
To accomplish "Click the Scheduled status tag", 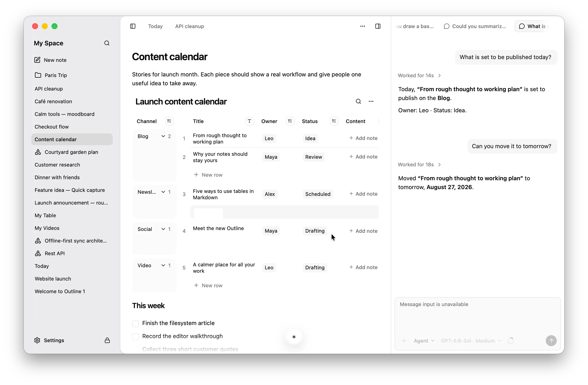I will (317, 194).
